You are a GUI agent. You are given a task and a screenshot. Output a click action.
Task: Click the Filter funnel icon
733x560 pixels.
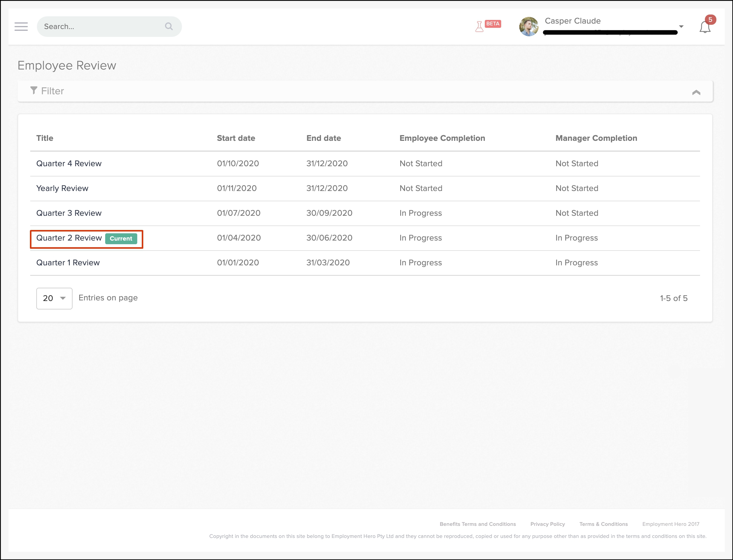(34, 90)
